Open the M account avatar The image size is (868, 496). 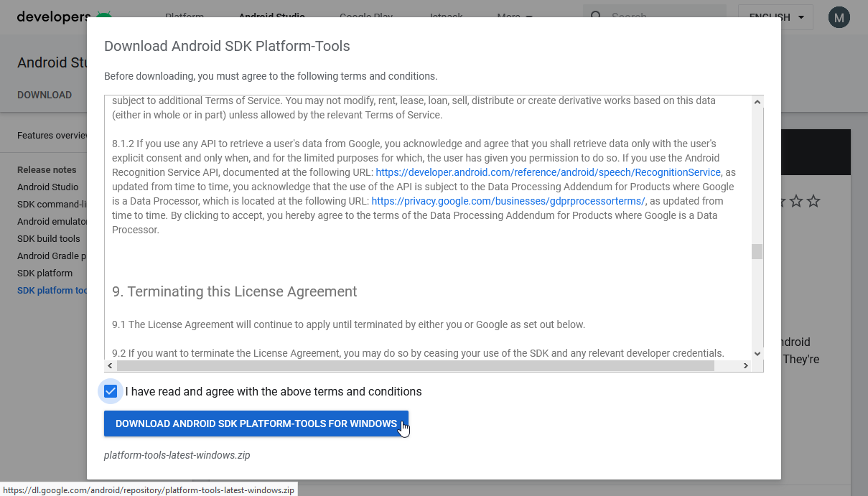839,17
